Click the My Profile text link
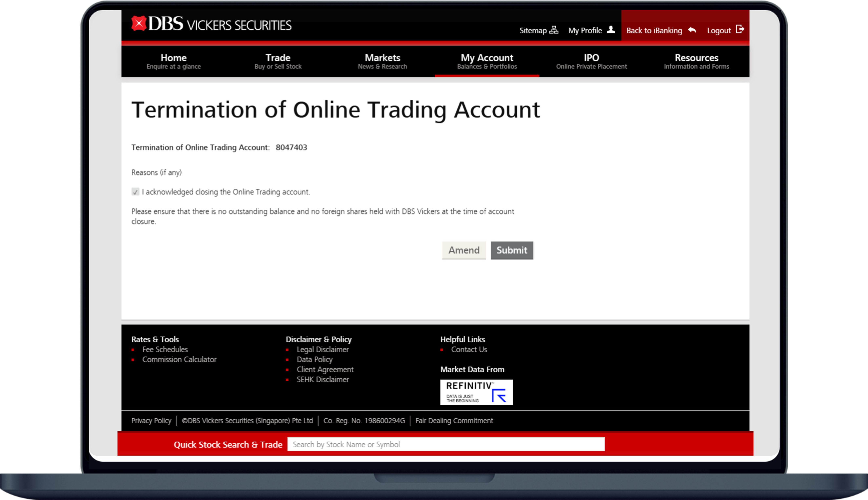This screenshot has height=500, width=868. [585, 31]
